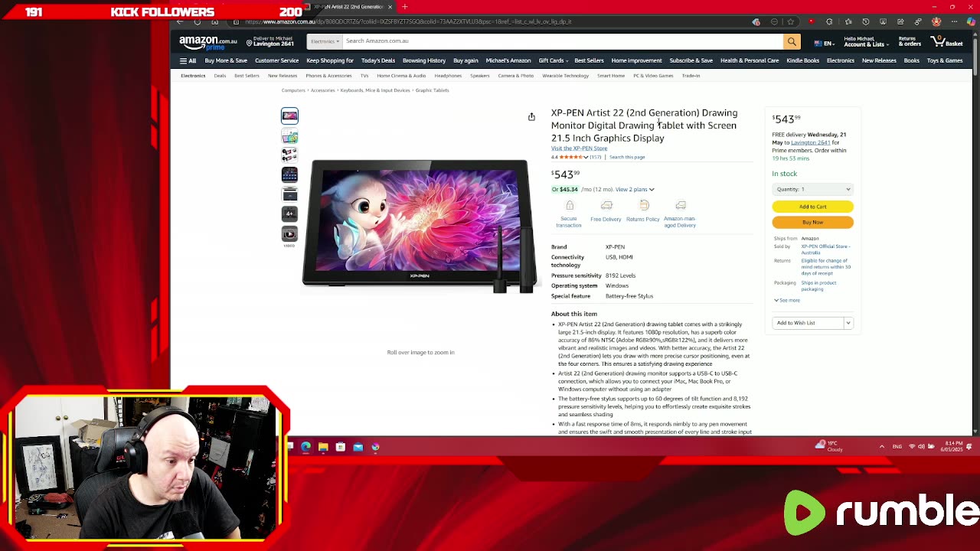The width and height of the screenshot is (980, 551).
Task: Expand the See more seller details
Action: click(x=787, y=300)
